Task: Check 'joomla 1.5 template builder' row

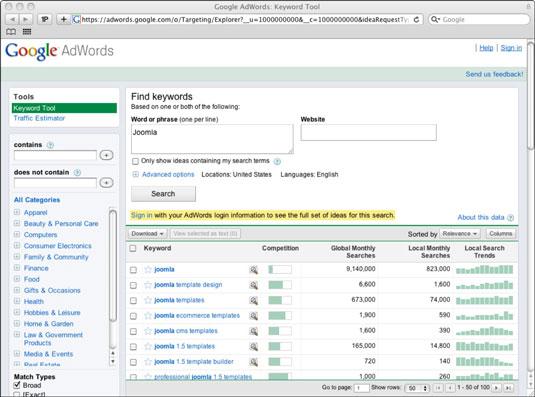Action: (133, 362)
